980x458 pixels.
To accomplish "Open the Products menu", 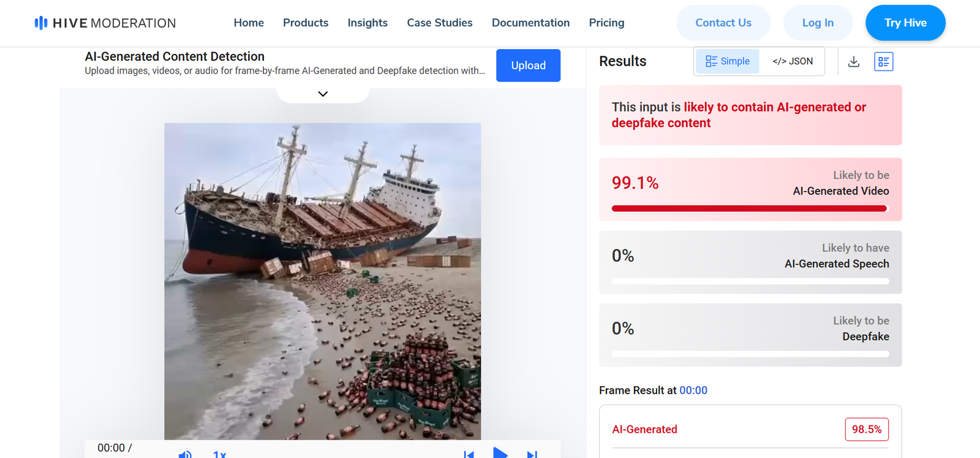I will point(306,23).
